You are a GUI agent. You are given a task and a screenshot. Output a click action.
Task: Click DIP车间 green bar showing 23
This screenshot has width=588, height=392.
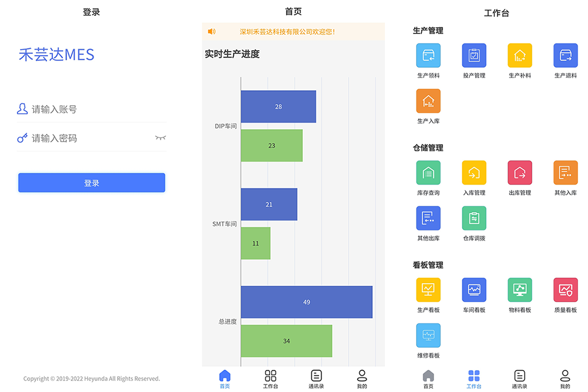(x=272, y=145)
